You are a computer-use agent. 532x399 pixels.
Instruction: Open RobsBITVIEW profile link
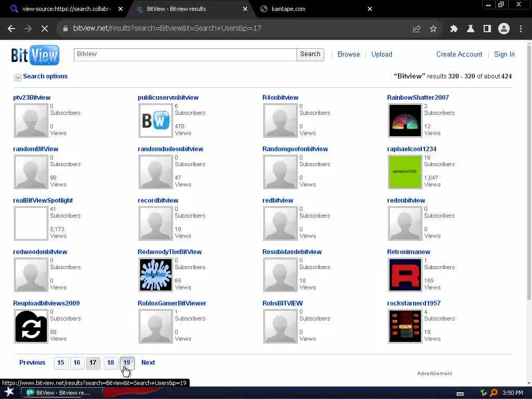(x=282, y=303)
